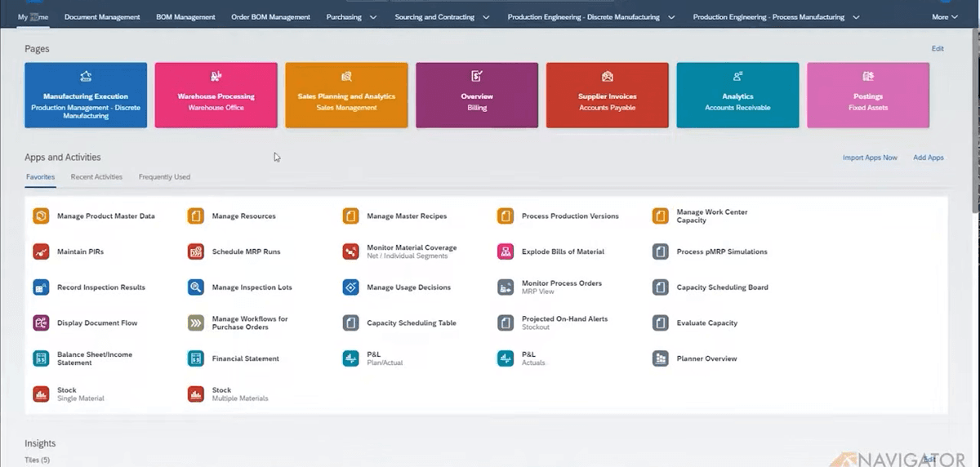Open Supplier Invoices page tile
The width and height of the screenshot is (980, 467).
(x=608, y=96)
